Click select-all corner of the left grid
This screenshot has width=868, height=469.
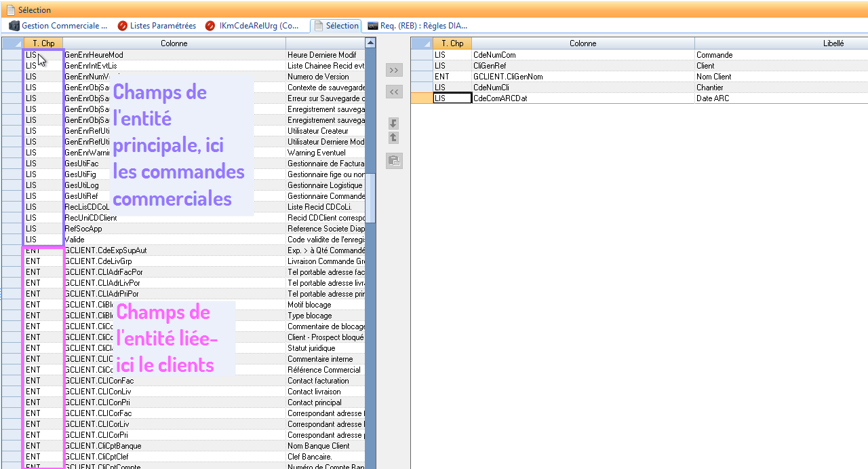(x=12, y=43)
